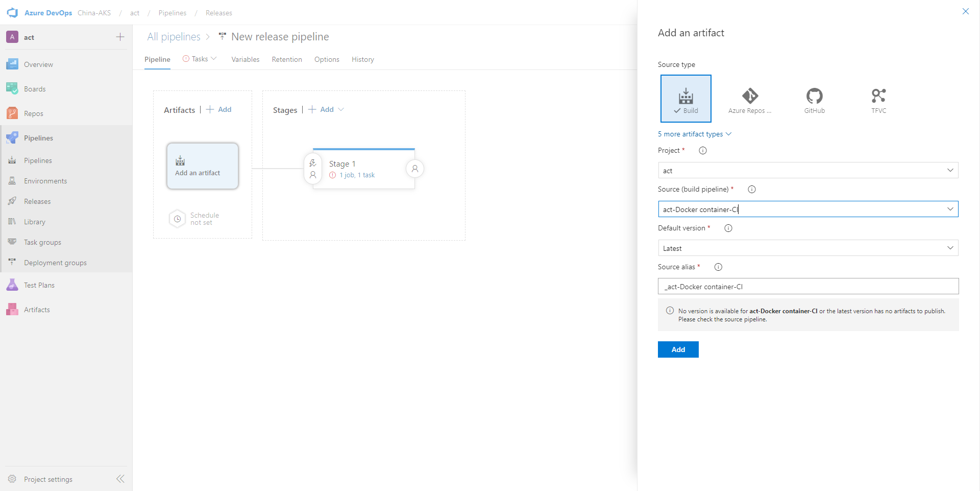The width and height of the screenshot is (980, 491).
Task: Click the blue Add button
Action: pos(678,349)
